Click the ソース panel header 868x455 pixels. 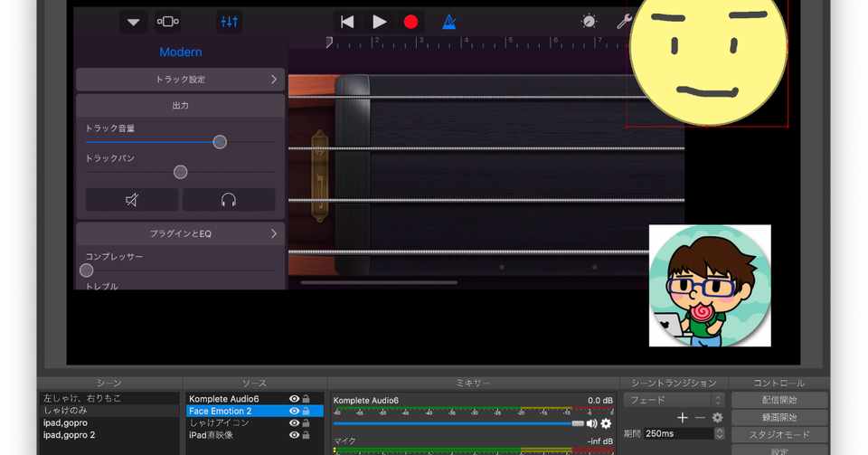click(255, 383)
